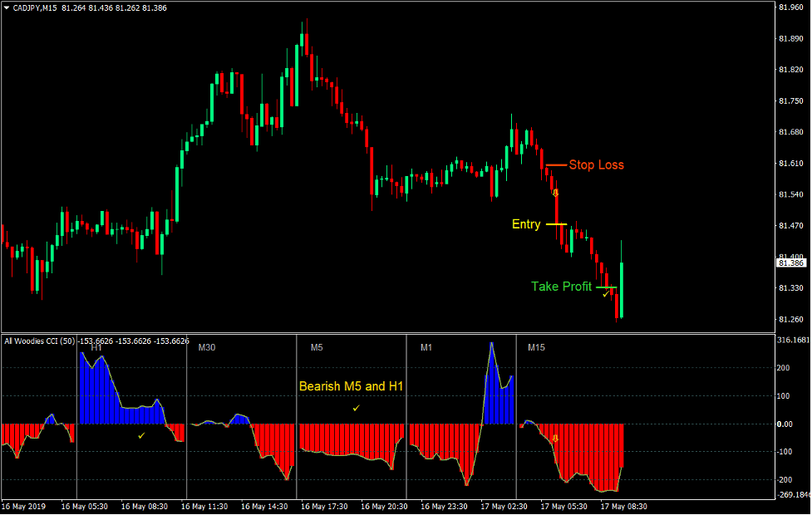Screen dimensions: 812x515
Task: Click the green checkmark beside Take Profit
Action: coord(606,295)
